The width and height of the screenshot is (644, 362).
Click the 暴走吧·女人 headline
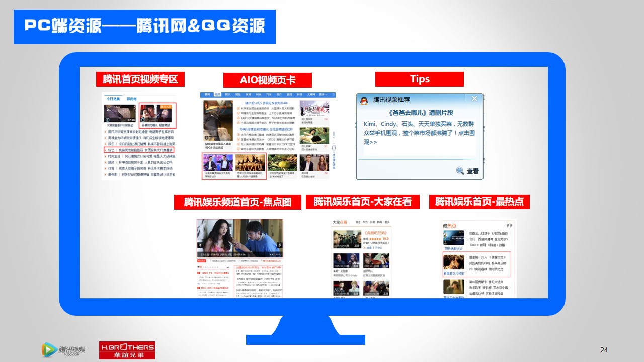(x=478, y=257)
